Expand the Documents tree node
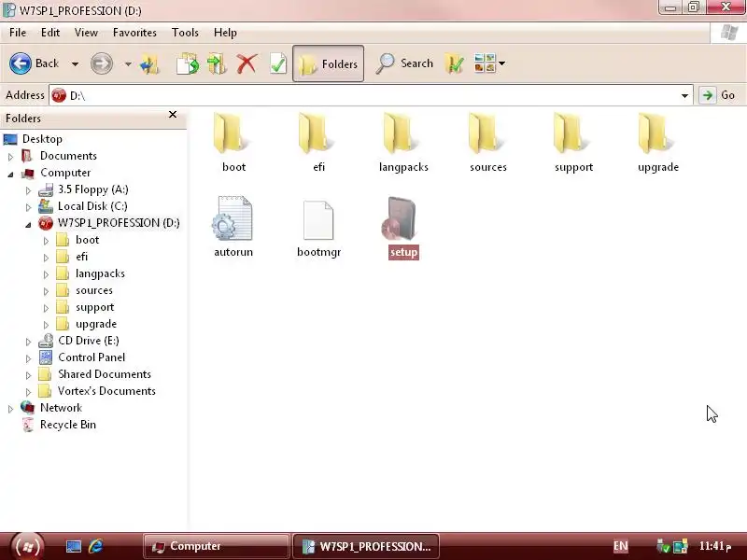 [x=10, y=156]
